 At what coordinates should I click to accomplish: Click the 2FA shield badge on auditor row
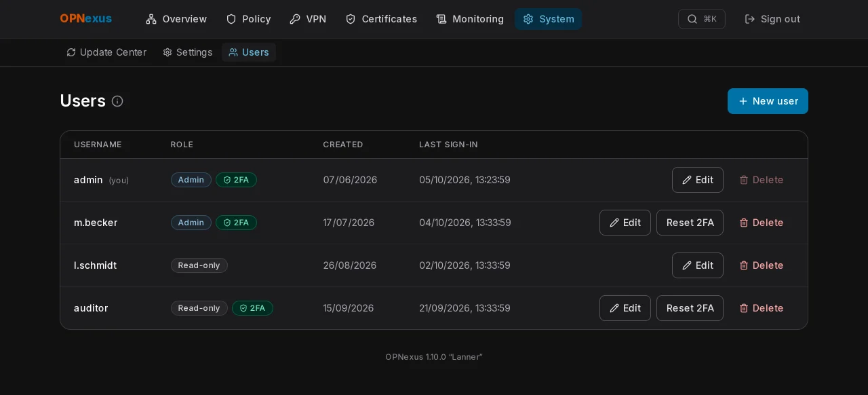252,308
